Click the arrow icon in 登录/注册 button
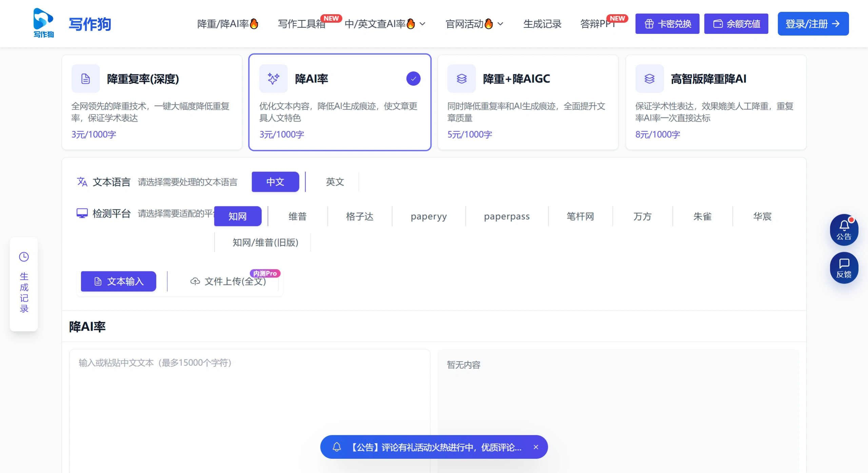 836,24
